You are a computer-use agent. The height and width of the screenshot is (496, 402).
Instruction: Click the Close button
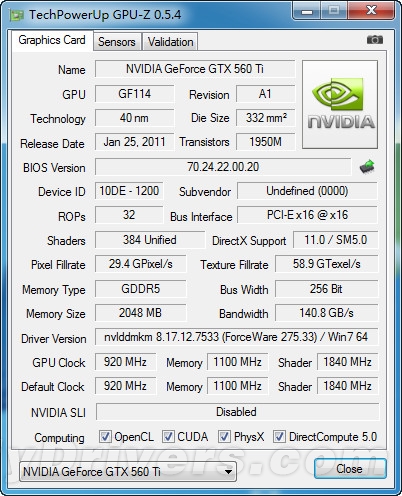[x=350, y=469]
